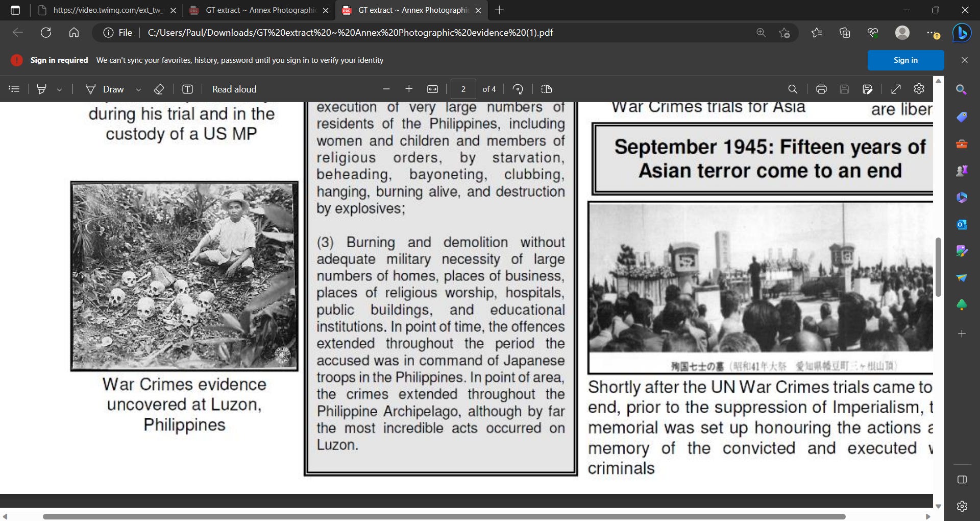Open sidebar Tools briefcase icon
The height and width of the screenshot is (521, 980).
(x=962, y=144)
